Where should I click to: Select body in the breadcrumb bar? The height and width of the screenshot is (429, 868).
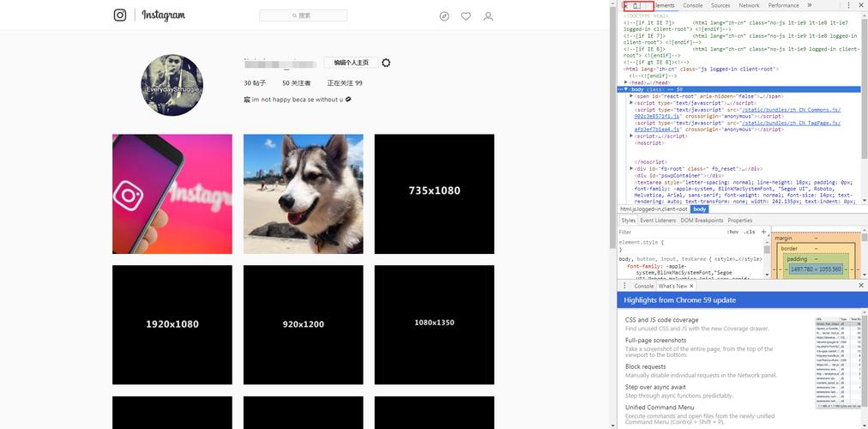pos(700,209)
